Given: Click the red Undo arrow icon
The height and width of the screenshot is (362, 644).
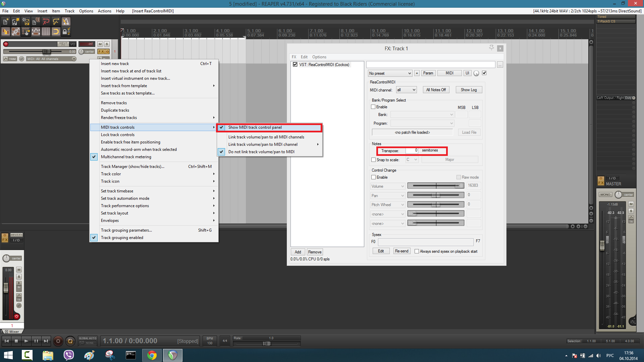Looking at the screenshot, I should 46,22.
